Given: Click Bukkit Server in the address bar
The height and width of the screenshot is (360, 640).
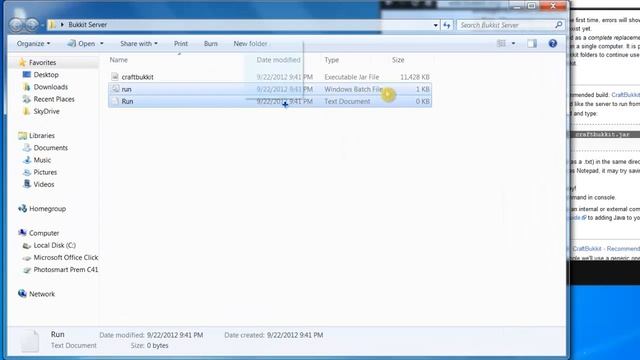Looking at the screenshot, I should [x=87, y=25].
